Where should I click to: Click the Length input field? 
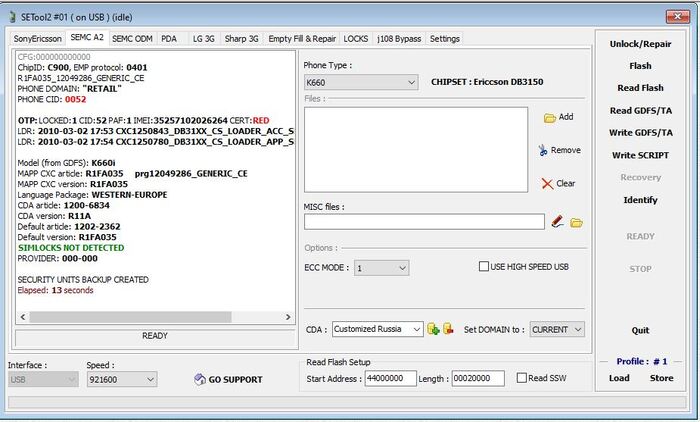478,378
